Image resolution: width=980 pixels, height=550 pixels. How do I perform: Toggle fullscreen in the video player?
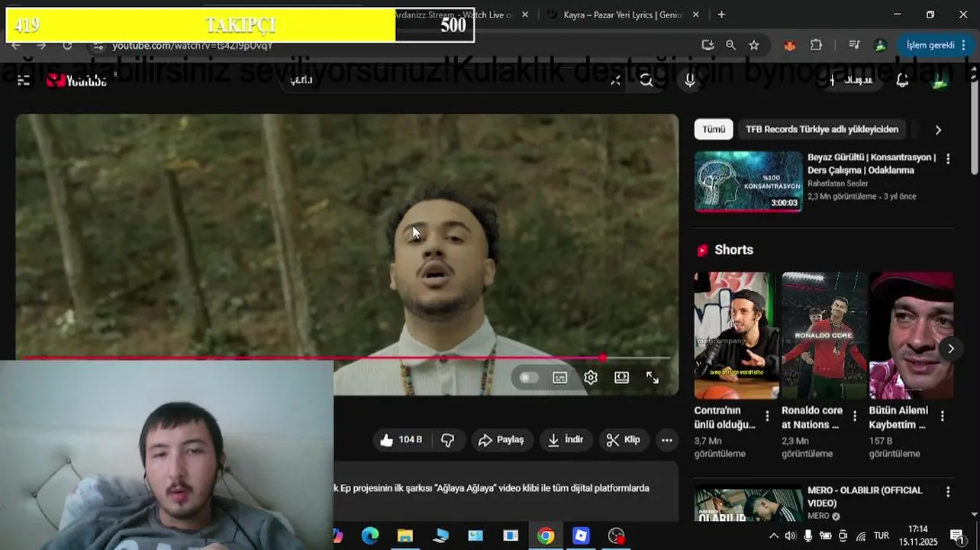[653, 377]
